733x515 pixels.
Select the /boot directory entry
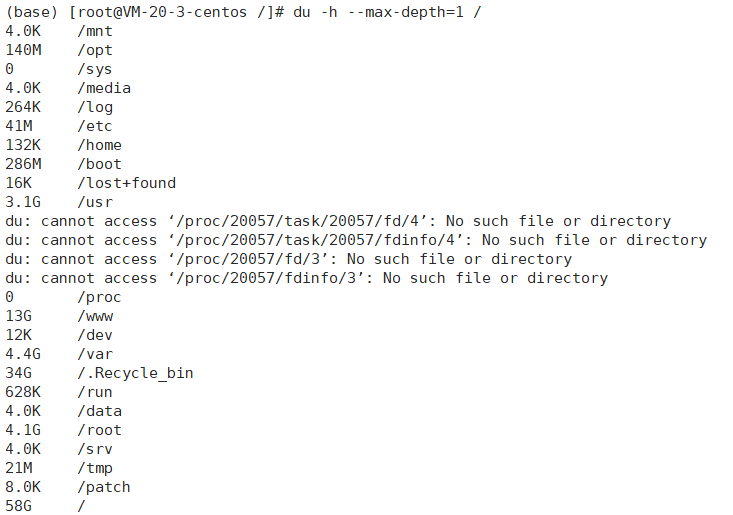pyautogui.click(x=100, y=164)
